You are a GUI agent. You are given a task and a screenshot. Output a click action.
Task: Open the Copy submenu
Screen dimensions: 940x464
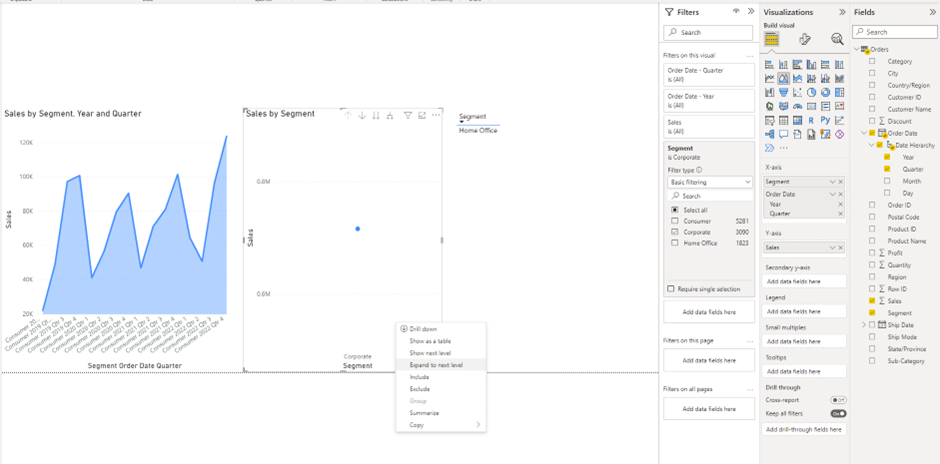click(441, 425)
